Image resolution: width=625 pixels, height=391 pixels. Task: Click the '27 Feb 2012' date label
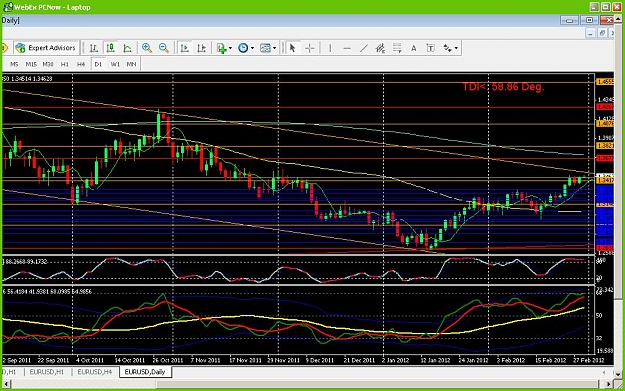(589, 360)
